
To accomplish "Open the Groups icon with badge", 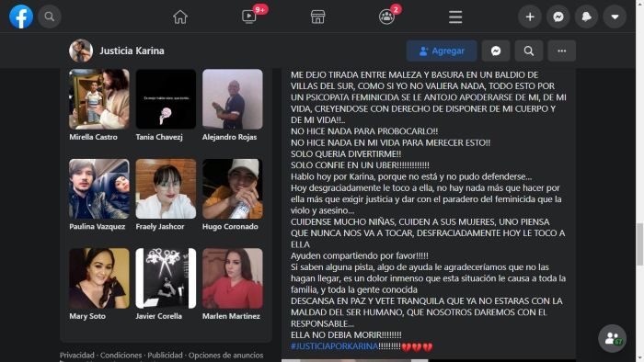I will pos(386,17).
